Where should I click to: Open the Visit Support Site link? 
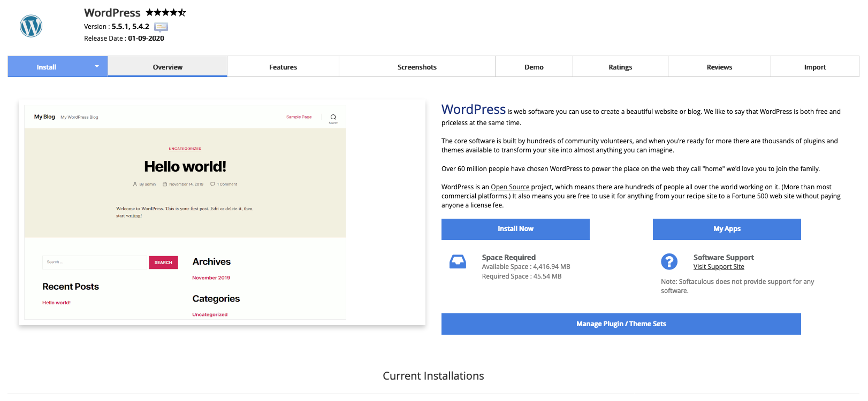point(719,267)
